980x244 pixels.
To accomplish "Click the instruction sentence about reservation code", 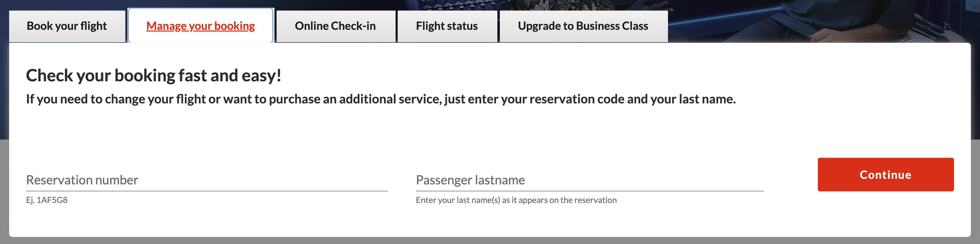I will tap(381, 99).
